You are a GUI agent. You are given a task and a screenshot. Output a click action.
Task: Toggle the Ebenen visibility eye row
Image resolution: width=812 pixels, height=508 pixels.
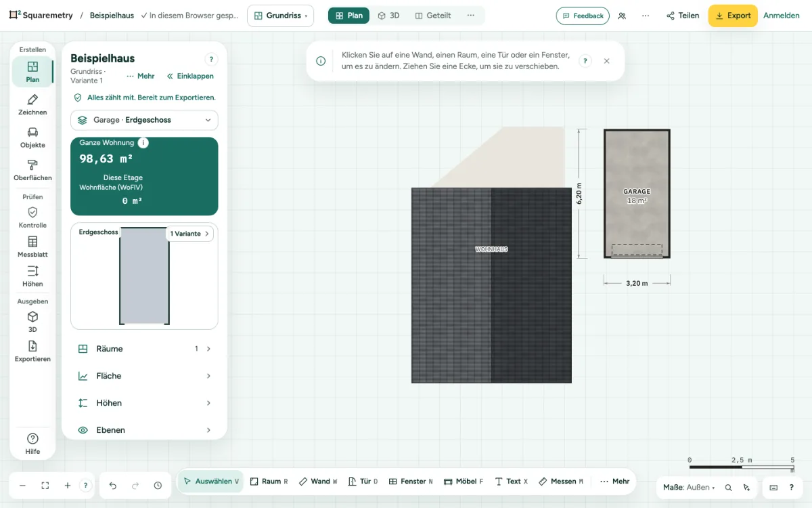pos(144,430)
